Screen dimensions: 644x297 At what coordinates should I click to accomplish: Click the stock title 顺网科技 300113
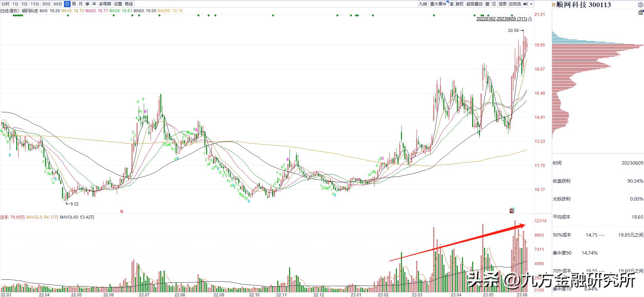(x=583, y=5)
